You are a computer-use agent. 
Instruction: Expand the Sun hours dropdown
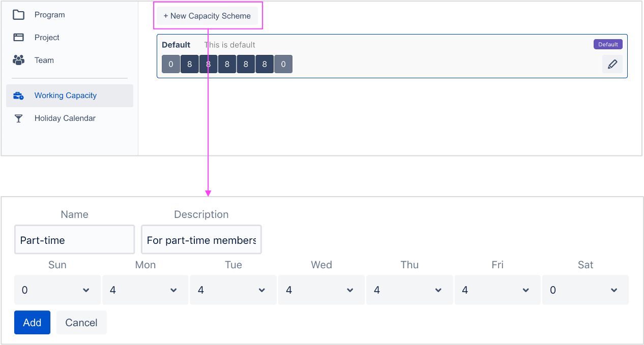click(57, 290)
